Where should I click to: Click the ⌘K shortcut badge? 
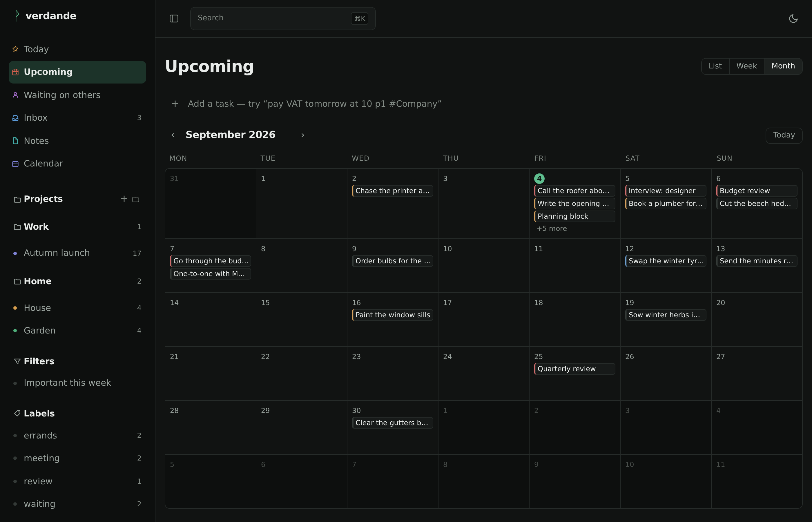[359, 19]
